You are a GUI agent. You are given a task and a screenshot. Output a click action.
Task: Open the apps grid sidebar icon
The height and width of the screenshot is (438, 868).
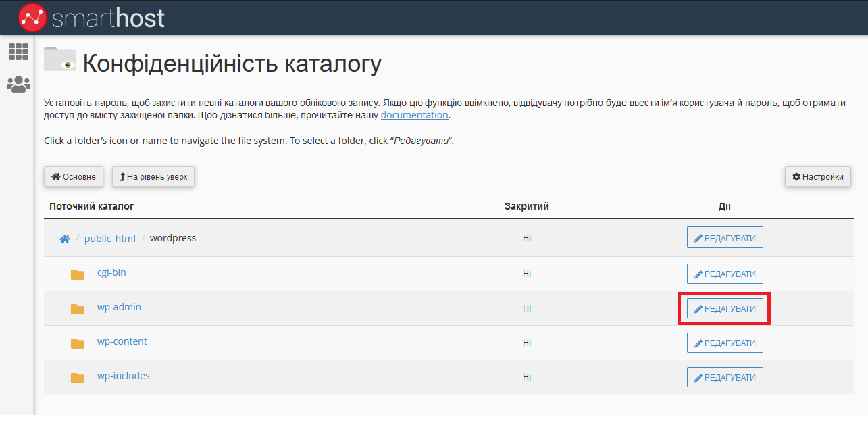(18, 52)
